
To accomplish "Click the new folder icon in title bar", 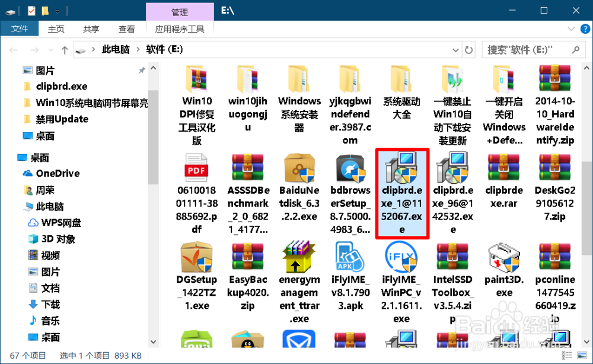I will [45, 11].
